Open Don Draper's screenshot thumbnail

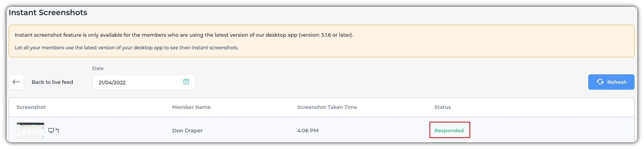coord(30,130)
